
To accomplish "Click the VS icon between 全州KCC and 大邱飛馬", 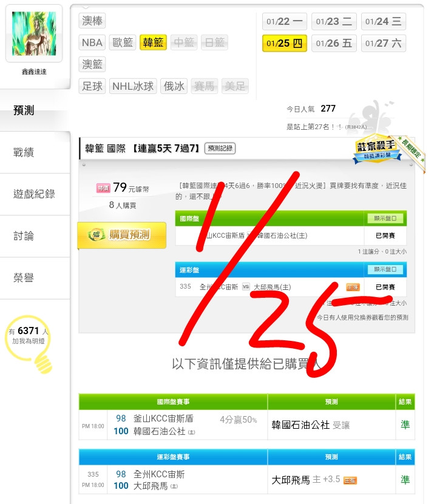I will [x=246, y=287].
